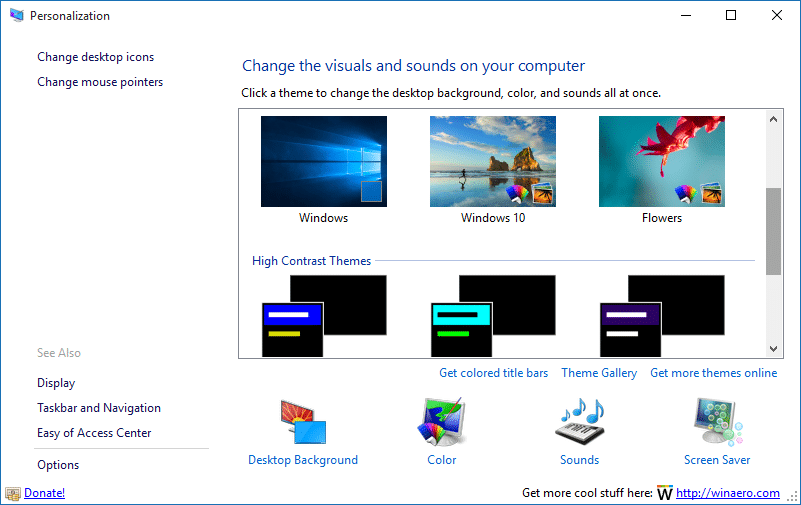Click the Desktop Background label

303,460
